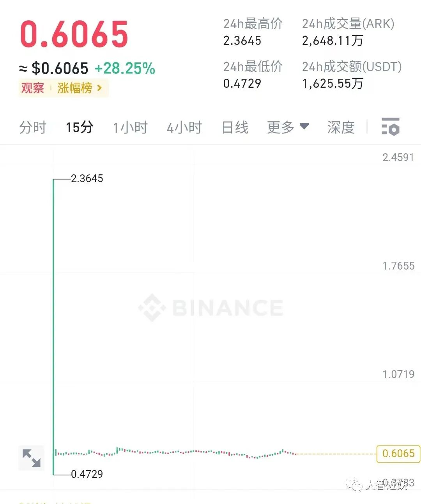Click the 2.3645 high price label on chart
Viewport: 421px width, 504px height.
click(87, 179)
